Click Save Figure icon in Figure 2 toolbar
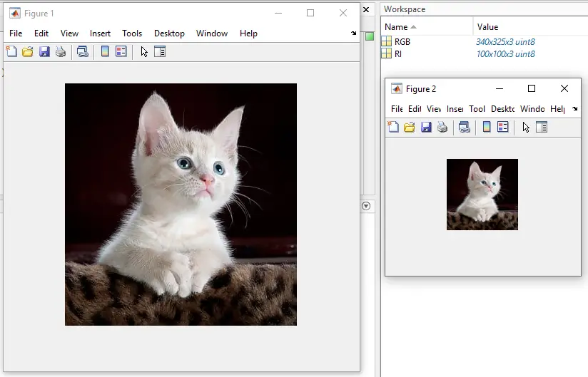The height and width of the screenshot is (377, 588). click(426, 128)
